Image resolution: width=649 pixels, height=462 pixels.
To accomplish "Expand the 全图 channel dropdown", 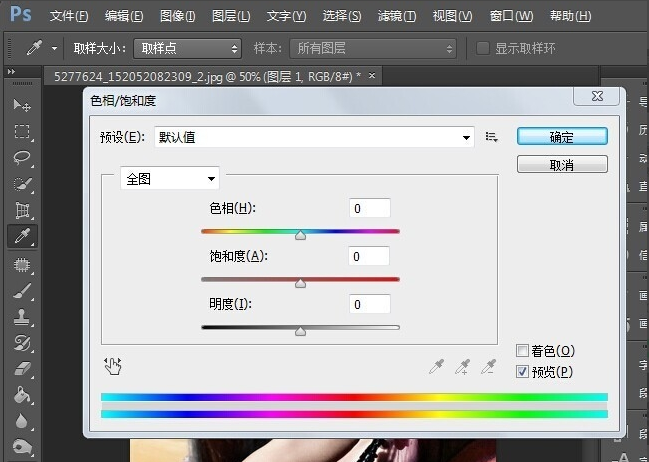I will [170, 179].
